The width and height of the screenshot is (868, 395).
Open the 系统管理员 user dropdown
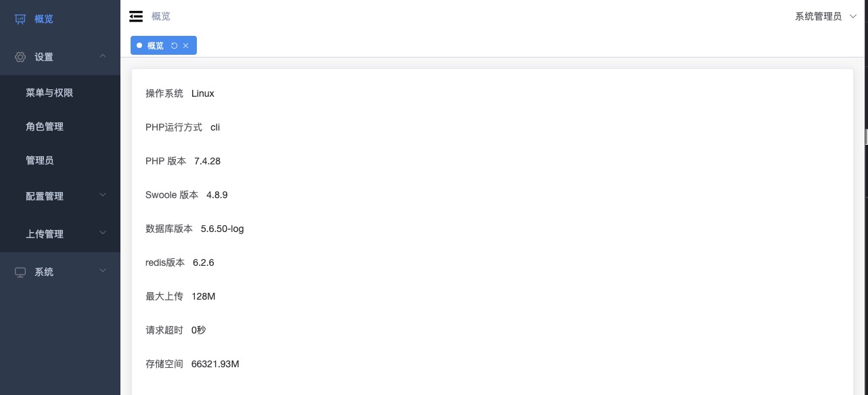pos(826,16)
